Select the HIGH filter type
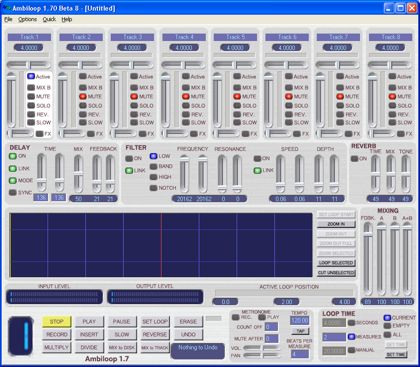 click(153, 177)
